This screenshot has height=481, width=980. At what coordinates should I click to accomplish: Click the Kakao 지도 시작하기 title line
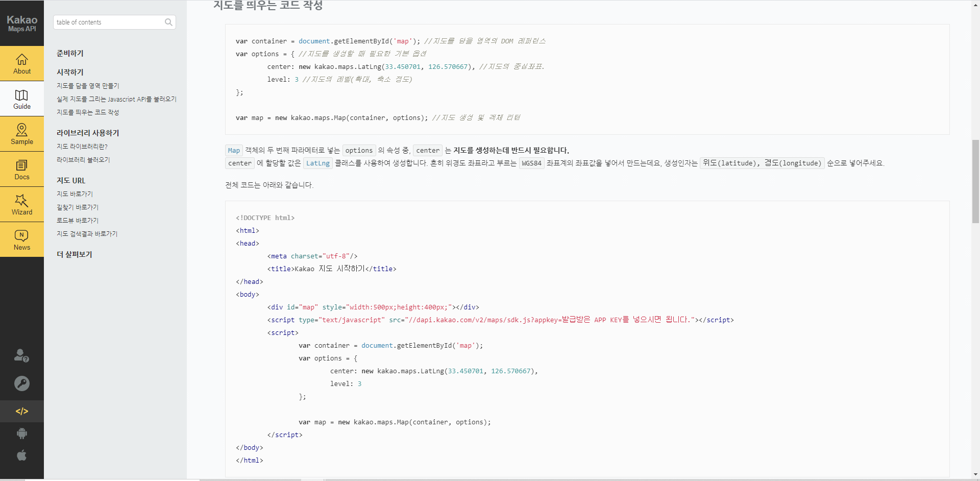pyautogui.click(x=332, y=269)
